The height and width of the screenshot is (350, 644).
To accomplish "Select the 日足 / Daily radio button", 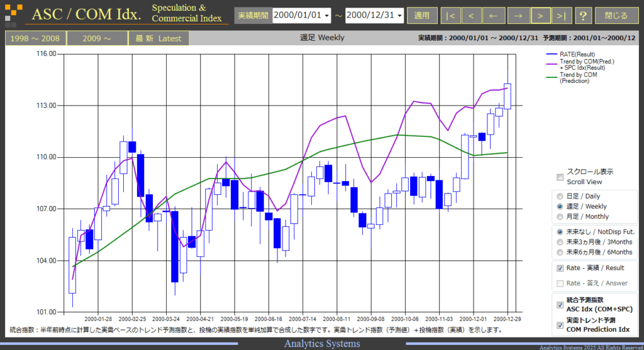I will 560,197.
